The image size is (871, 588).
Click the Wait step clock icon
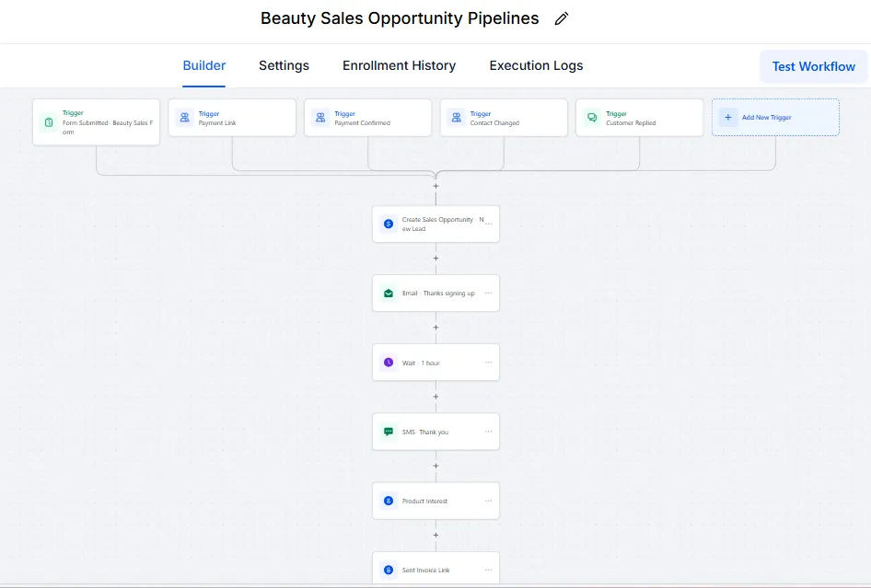click(x=389, y=363)
